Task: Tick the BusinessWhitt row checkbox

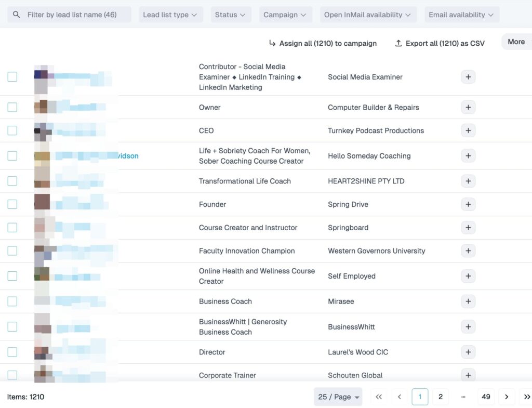Action: (12, 326)
